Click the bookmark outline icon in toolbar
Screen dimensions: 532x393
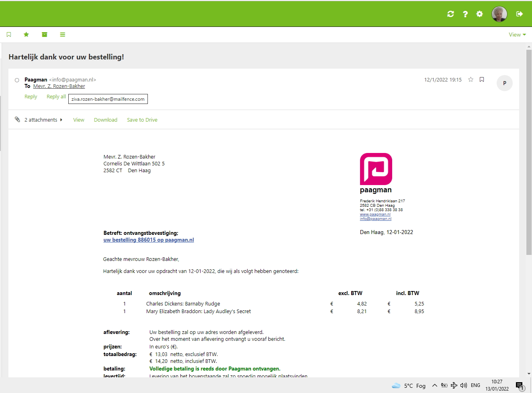[x=9, y=35]
